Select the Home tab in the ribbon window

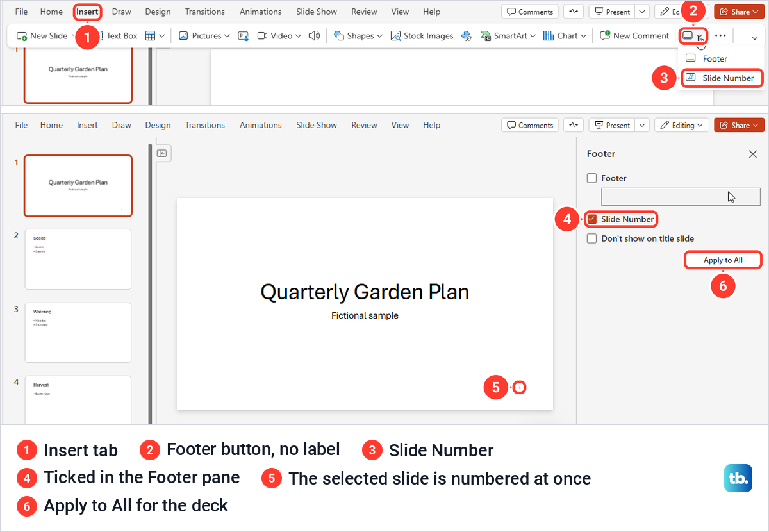[x=51, y=12]
